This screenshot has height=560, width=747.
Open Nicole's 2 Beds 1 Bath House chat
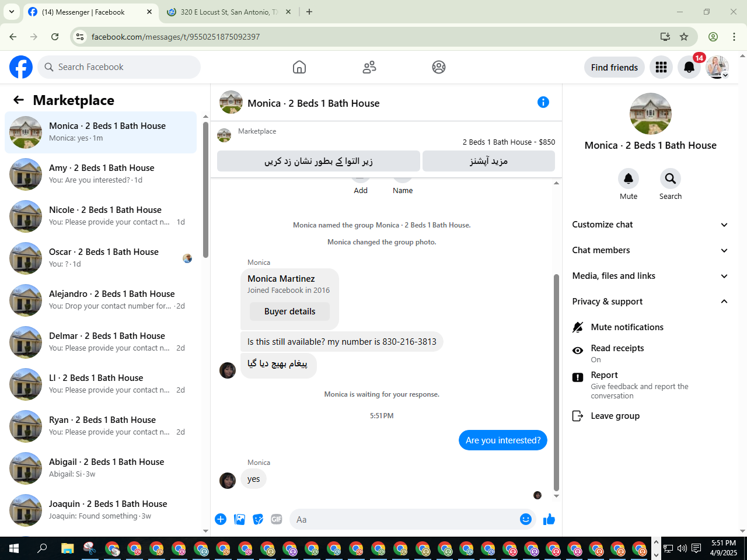(x=101, y=216)
